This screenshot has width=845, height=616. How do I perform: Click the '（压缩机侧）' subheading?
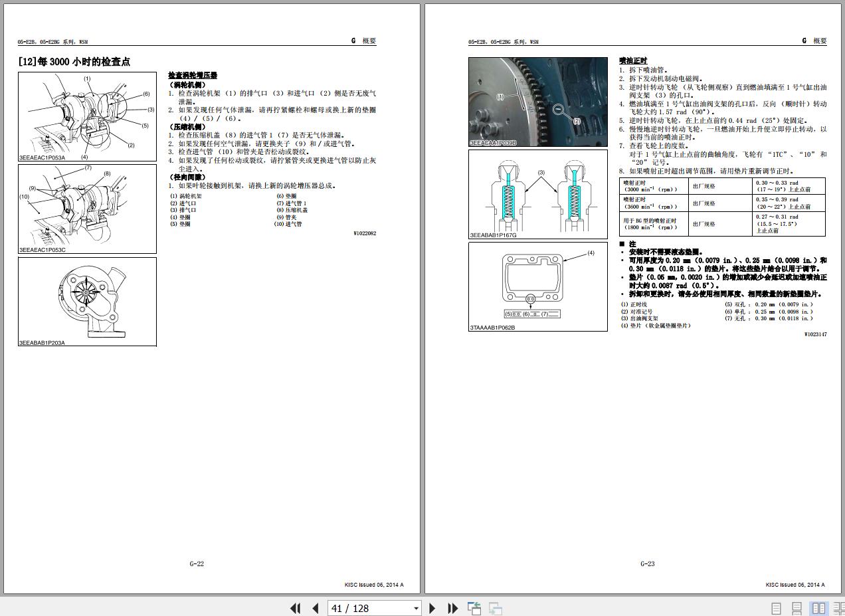[x=187, y=127]
